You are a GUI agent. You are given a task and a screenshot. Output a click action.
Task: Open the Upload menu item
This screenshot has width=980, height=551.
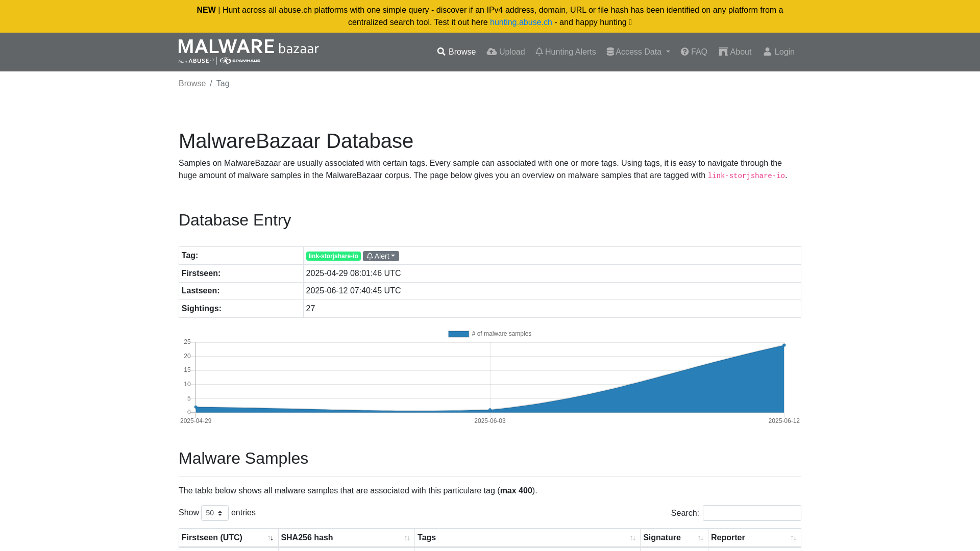[x=505, y=52]
